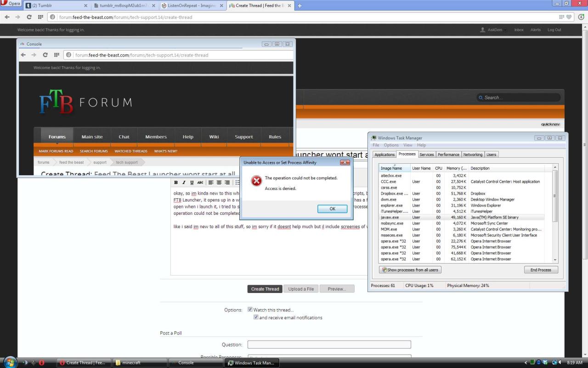Click the poll Question input field

(x=329, y=345)
